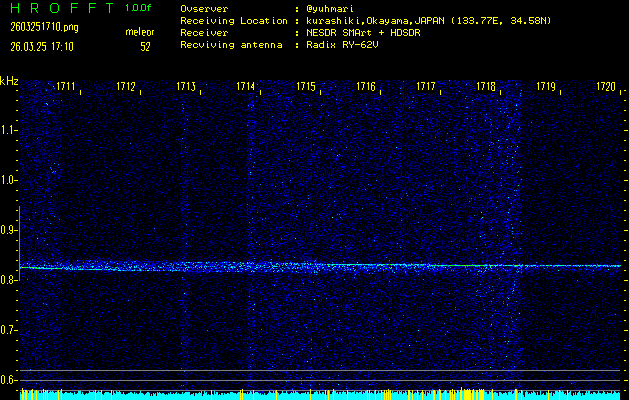Click the meteor count 52
The height and width of the screenshot is (400, 629).
tap(145, 47)
